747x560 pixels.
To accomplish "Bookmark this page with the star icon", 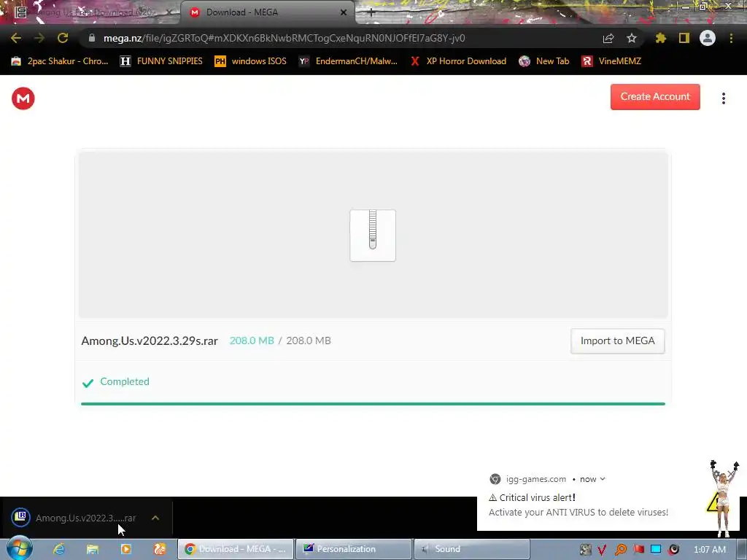I will 632,38.
